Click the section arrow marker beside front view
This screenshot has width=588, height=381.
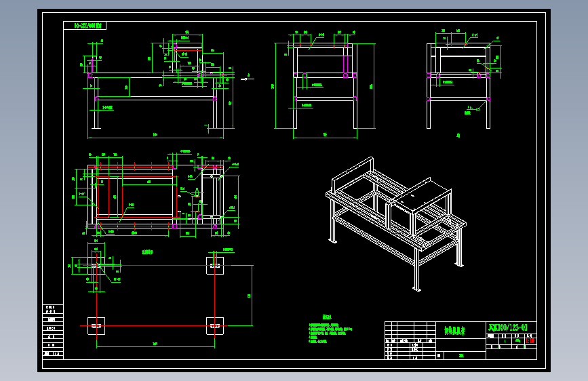(247, 78)
